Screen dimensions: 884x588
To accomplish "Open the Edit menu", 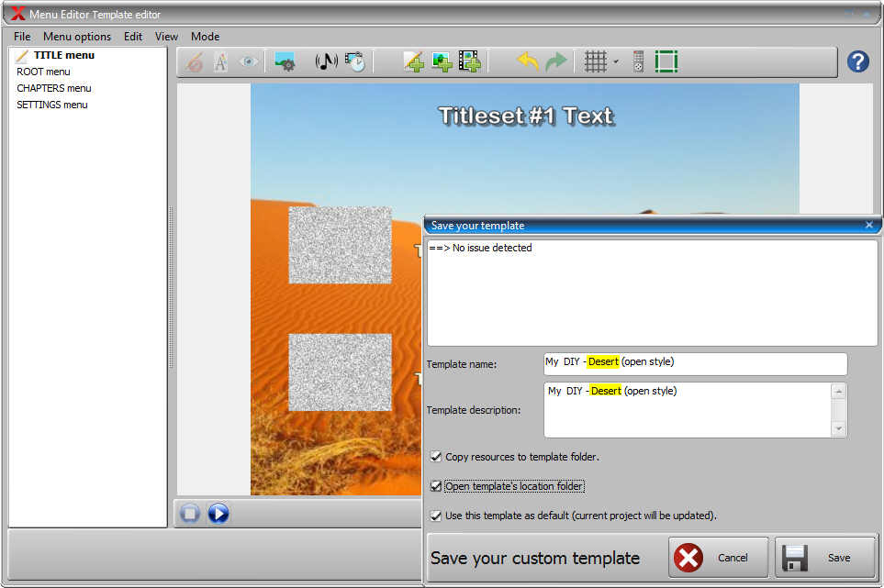I will click(133, 37).
